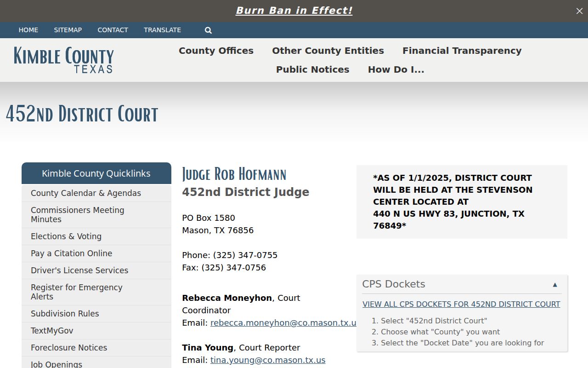Email rebecca.moneyhon@co.mason.tx.us
The width and height of the screenshot is (588, 368).
pyautogui.click(x=283, y=323)
